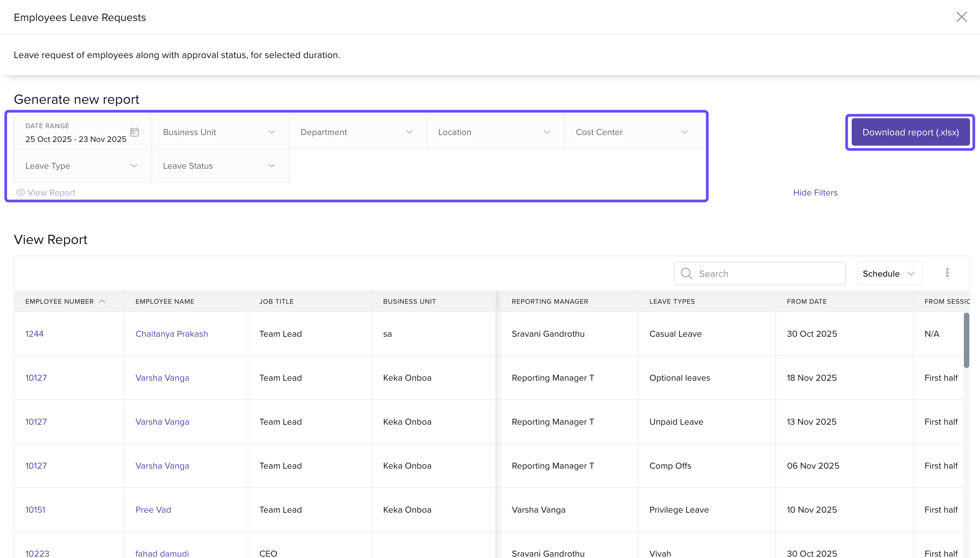Click the eye icon next to View Report

20,192
